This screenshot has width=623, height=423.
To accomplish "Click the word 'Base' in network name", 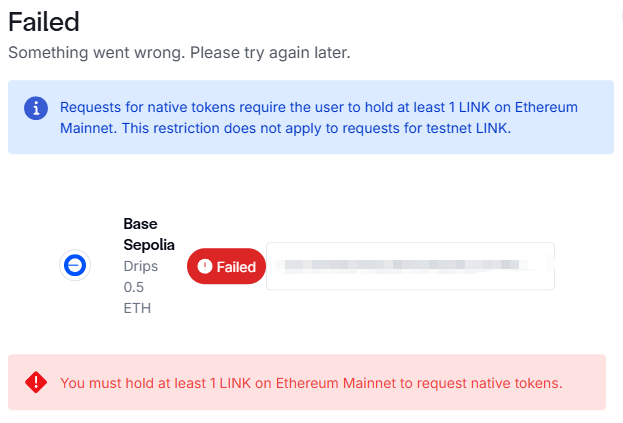I will (141, 223).
